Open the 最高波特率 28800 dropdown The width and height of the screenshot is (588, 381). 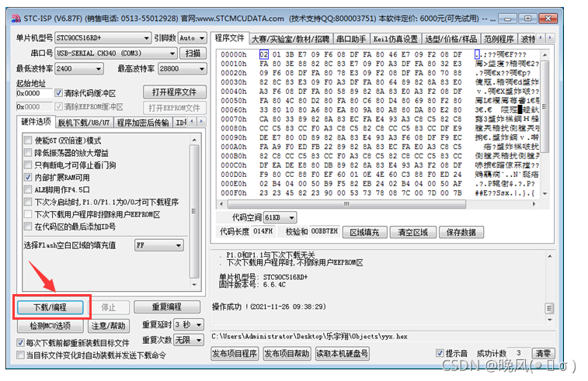click(x=183, y=68)
